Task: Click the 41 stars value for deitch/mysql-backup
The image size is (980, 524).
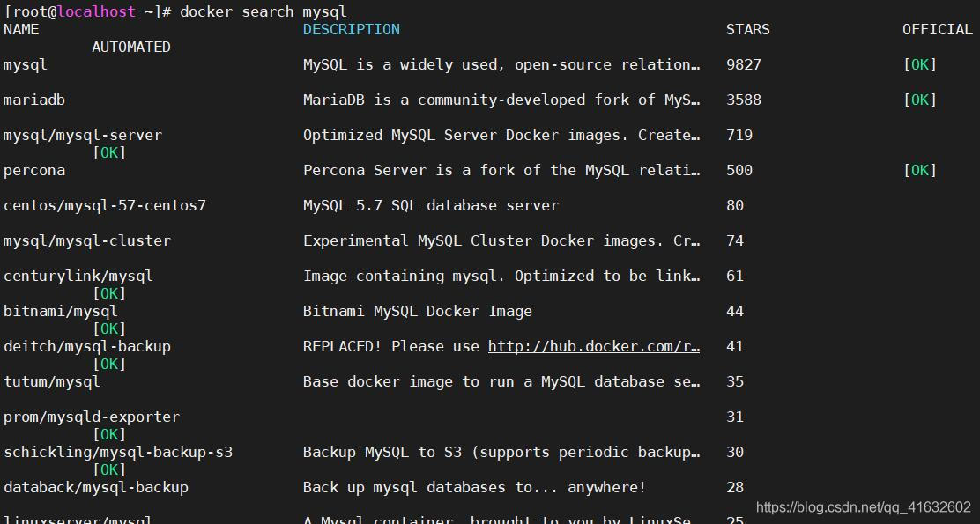Action: coord(735,347)
